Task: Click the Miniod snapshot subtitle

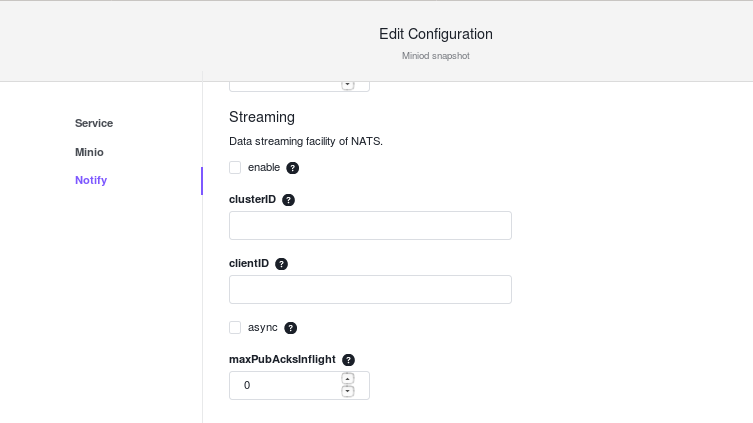Action: point(436,56)
